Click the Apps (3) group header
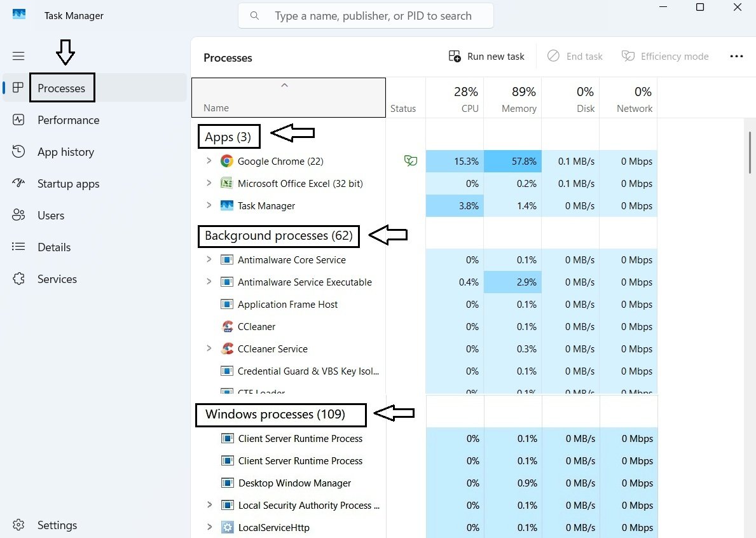Viewport: 756px width, 538px height. [228, 137]
